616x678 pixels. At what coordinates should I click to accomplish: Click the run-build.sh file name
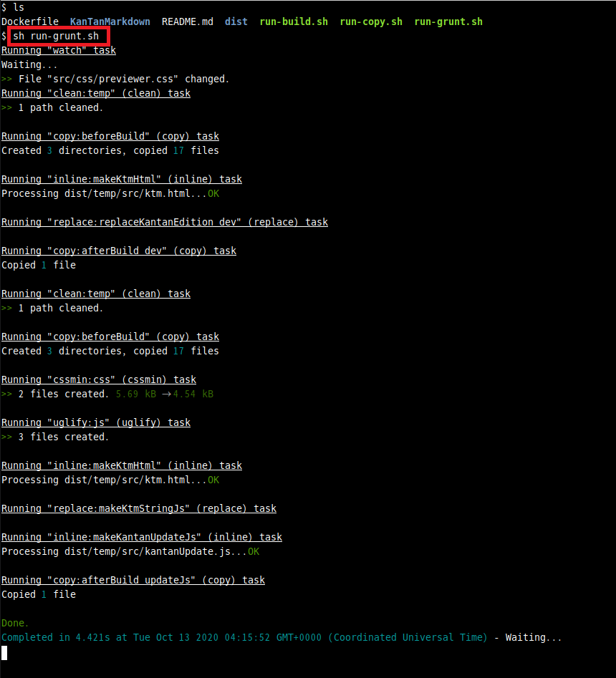coord(294,21)
